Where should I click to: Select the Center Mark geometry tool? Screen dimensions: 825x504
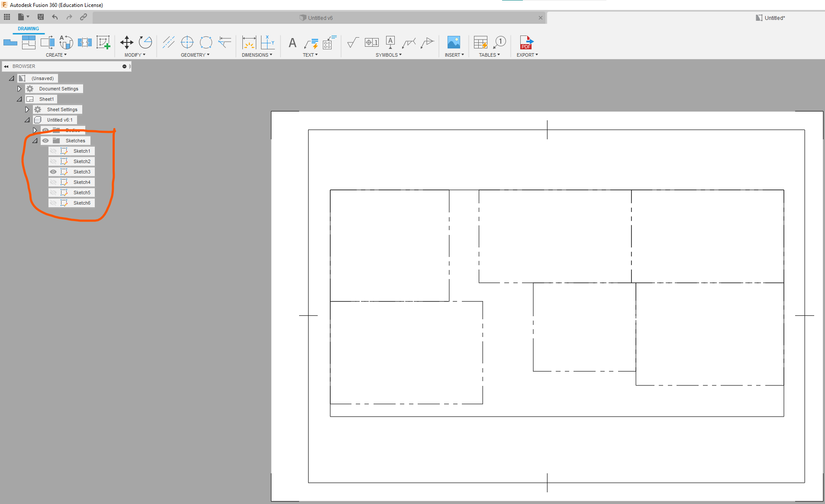187,42
